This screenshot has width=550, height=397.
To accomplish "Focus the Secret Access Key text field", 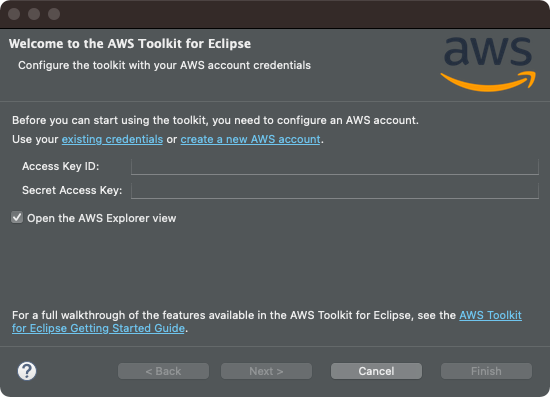I will point(335,190).
